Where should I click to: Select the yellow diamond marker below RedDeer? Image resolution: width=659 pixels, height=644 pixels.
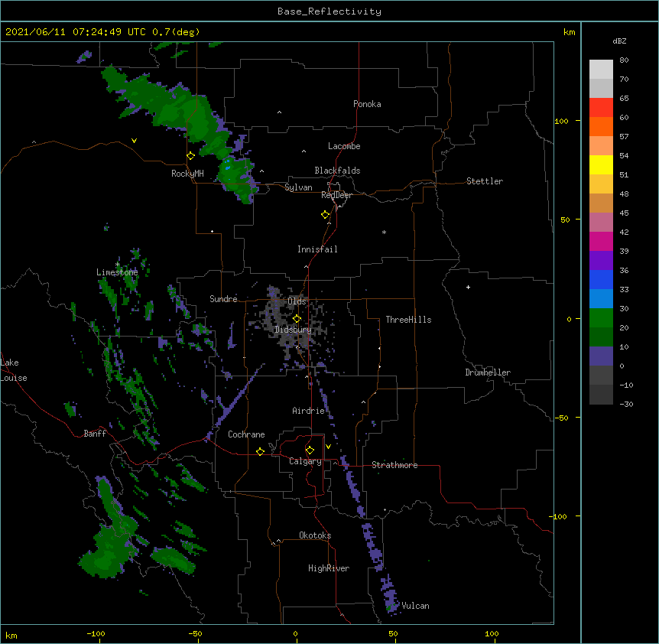(x=326, y=215)
